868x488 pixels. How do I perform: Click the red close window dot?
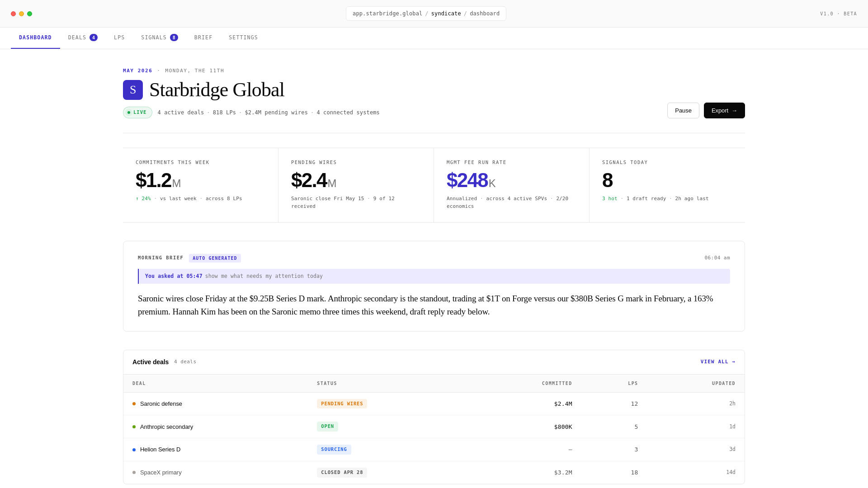(14, 14)
